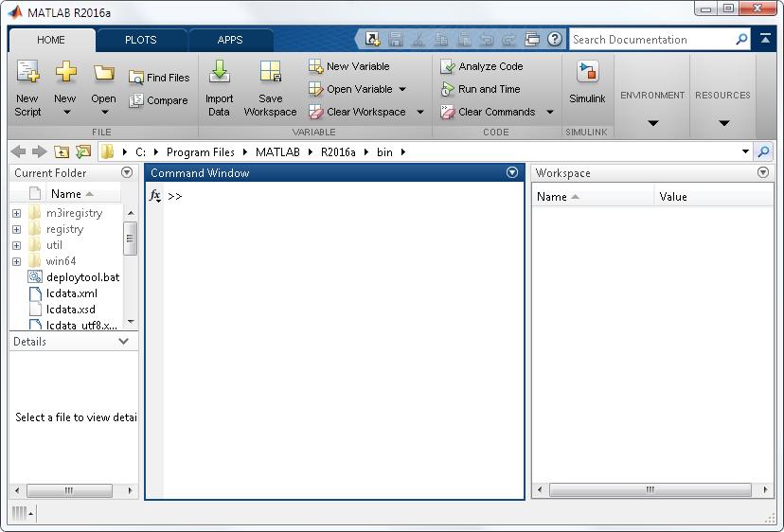Click Clear Commands
This screenshot has width=784, height=532.
[x=488, y=112]
